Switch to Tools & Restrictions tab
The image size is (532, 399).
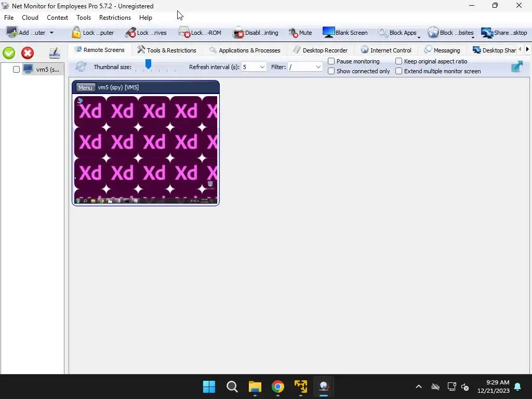(x=167, y=50)
